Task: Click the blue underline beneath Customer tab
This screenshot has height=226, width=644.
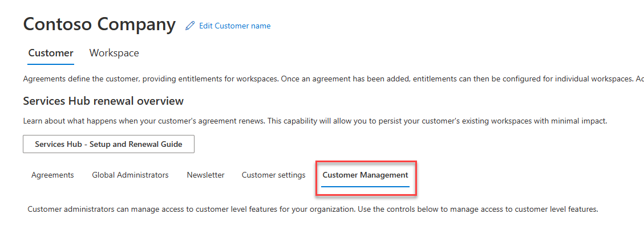Action: coord(51,64)
